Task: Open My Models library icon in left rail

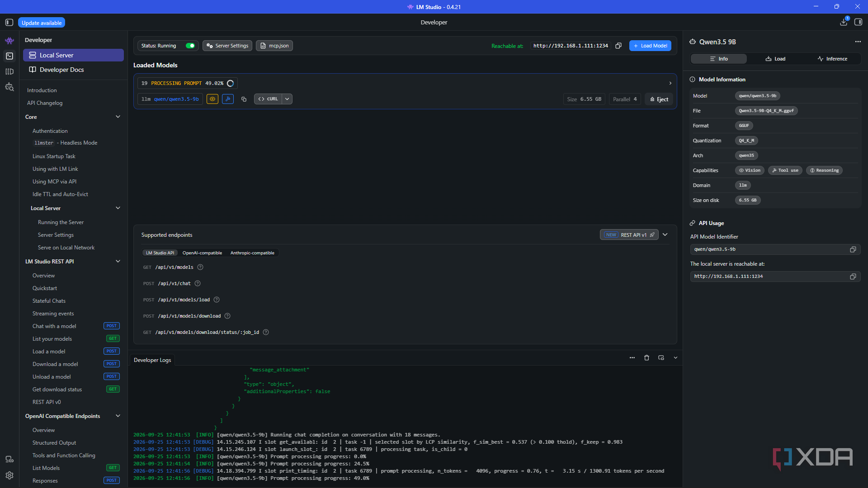Action: 9,71
